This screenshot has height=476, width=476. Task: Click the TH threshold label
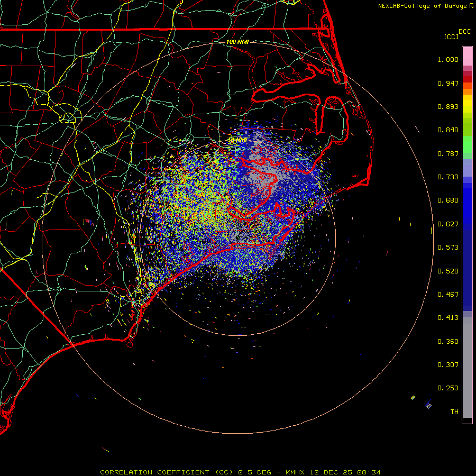(x=454, y=412)
